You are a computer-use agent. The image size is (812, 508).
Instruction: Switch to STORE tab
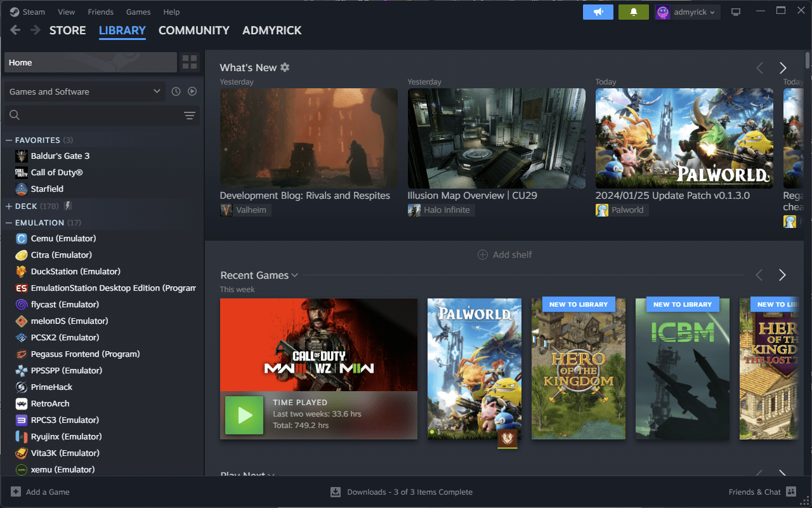[x=68, y=30]
